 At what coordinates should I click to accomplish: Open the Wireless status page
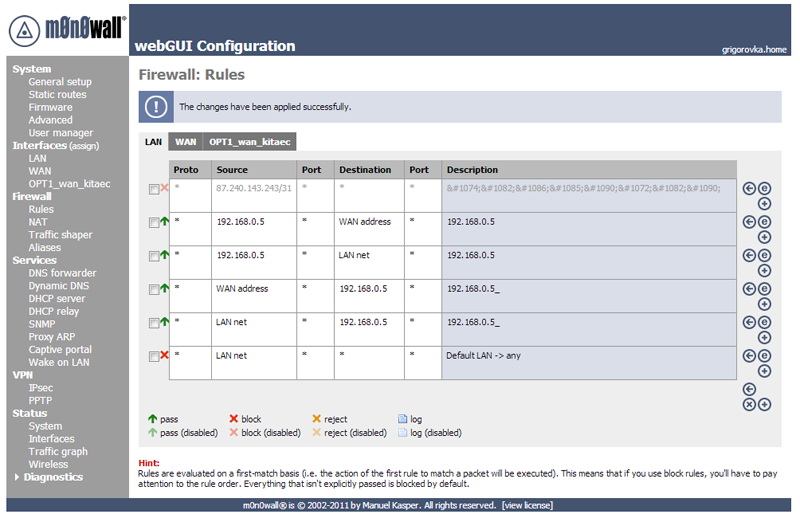(48, 464)
